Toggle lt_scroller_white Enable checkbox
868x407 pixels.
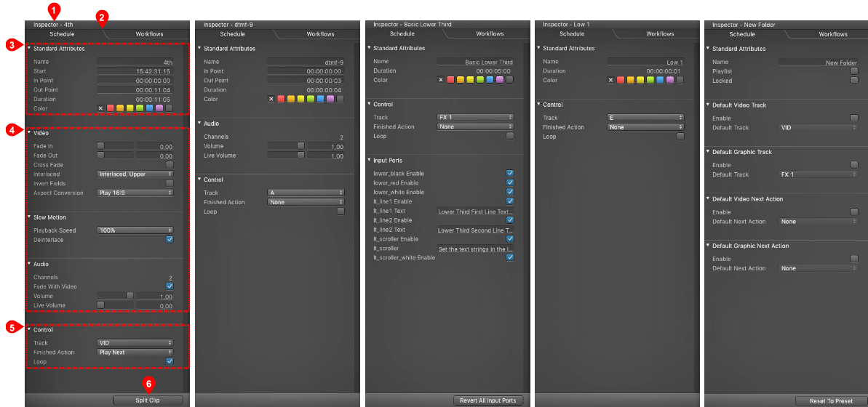pyautogui.click(x=510, y=258)
